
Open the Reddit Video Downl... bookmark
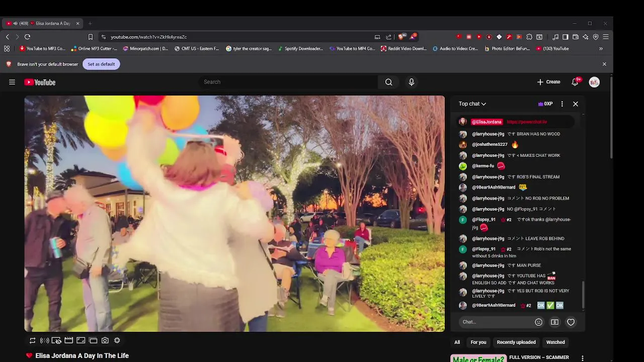point(404,49)
